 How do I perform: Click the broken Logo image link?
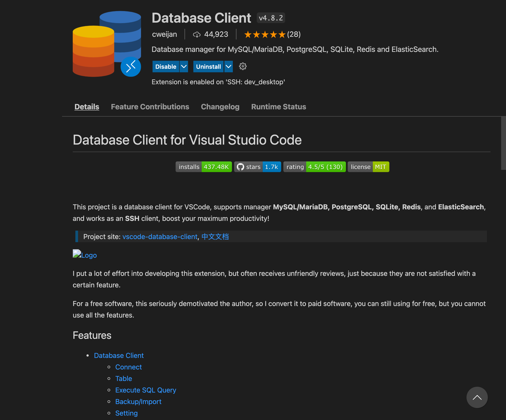point(84,255)
